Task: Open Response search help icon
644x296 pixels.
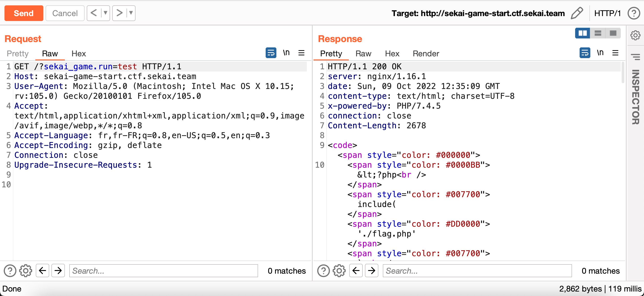Action: point(324,271)
